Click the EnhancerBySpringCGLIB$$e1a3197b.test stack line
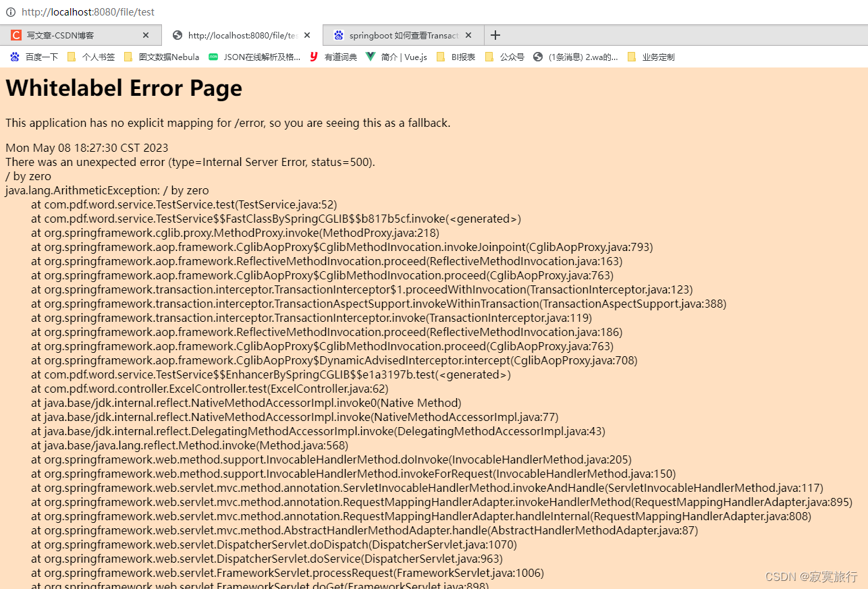868x589 pixels. point(271,374)
